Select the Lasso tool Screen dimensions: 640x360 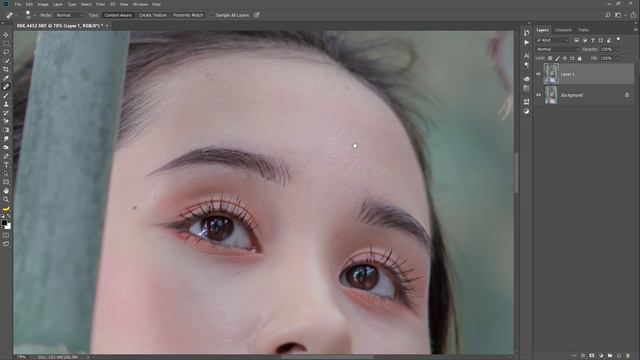6,52
